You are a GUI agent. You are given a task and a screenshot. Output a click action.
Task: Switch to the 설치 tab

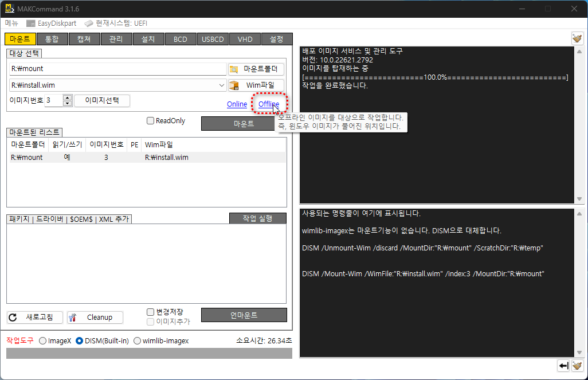[148, 39]
